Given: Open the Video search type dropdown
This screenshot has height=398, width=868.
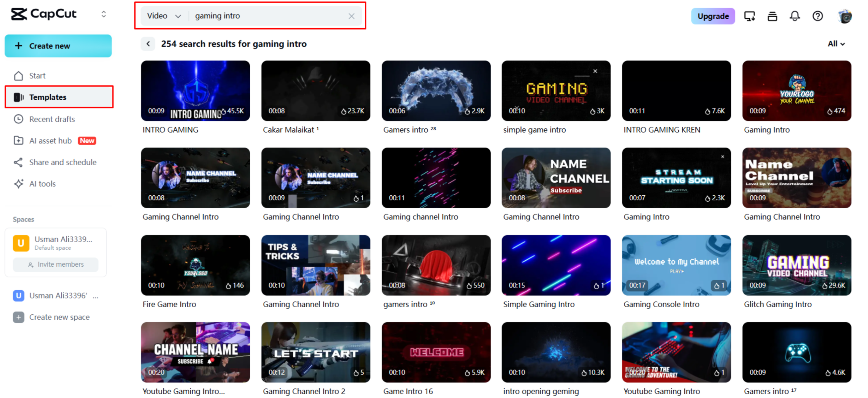Looking at the screenshot, I should click(x=164, y=16).
